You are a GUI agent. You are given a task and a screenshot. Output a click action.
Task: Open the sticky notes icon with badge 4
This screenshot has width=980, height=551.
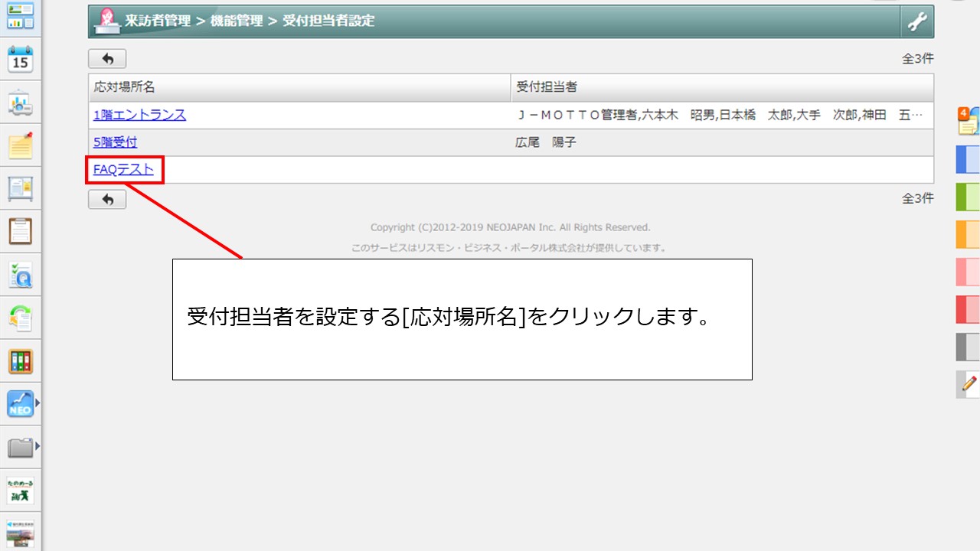tap(968, 121)
